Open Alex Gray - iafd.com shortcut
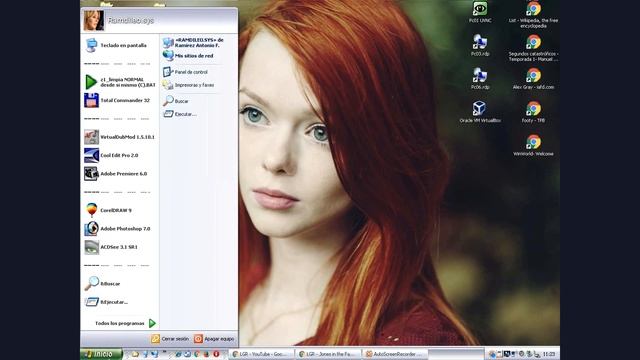640x360 pixels. click(x=533, y=79)
